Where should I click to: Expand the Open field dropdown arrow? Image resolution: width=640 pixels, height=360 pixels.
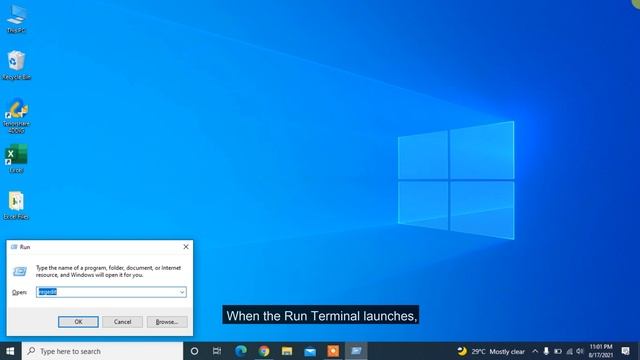click(182, 292)
